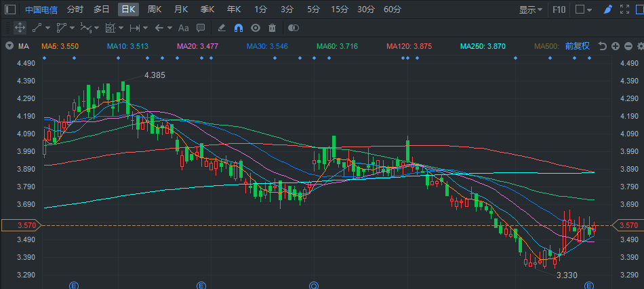Select the left arrow annotation tool
Viewport: 644px width, 289px height.
pos(159,28)
